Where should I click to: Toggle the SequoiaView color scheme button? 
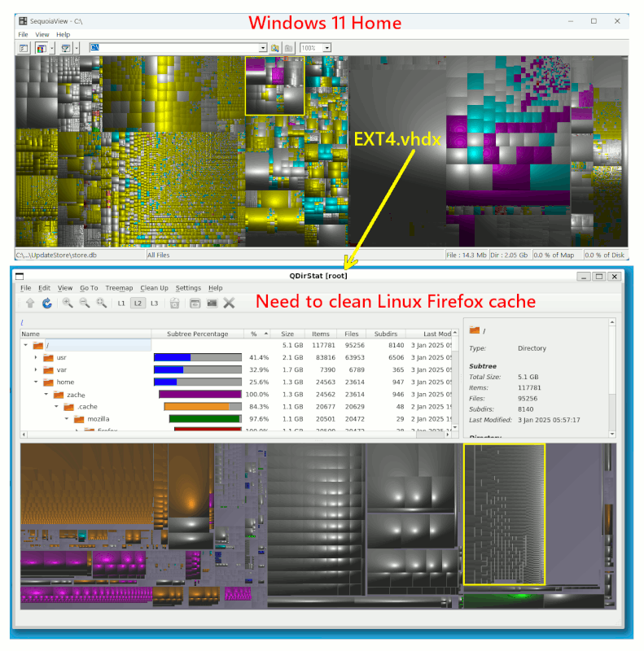coord(42,48)
